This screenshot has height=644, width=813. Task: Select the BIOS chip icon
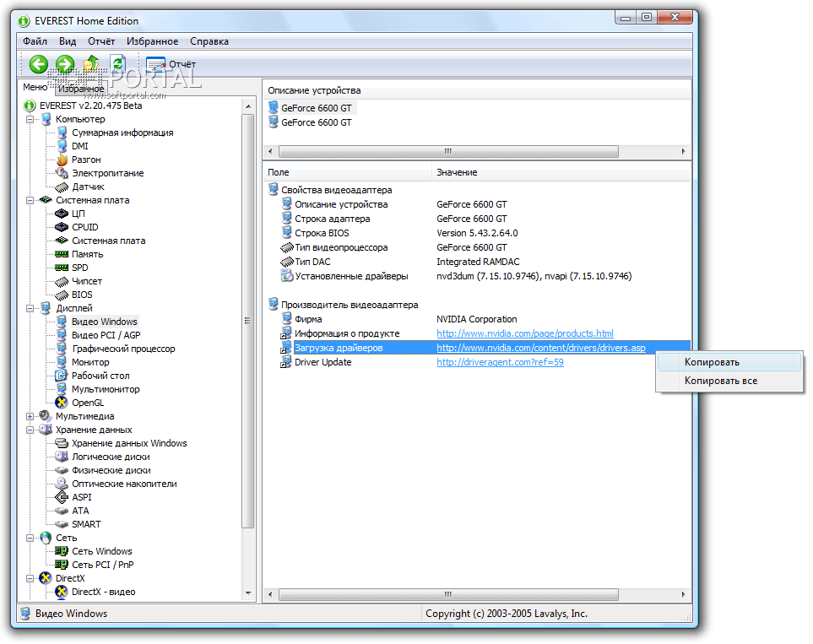click(x=62, y=295)
